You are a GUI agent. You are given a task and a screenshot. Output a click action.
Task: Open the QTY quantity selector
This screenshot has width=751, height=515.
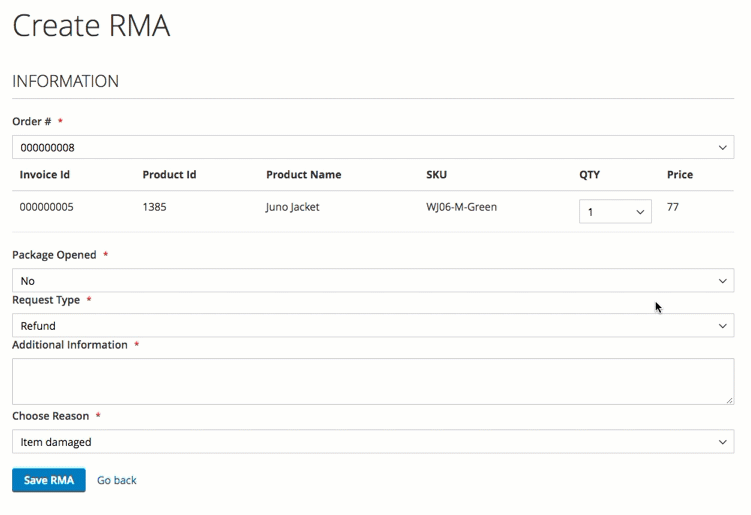[x=615, y=211]
